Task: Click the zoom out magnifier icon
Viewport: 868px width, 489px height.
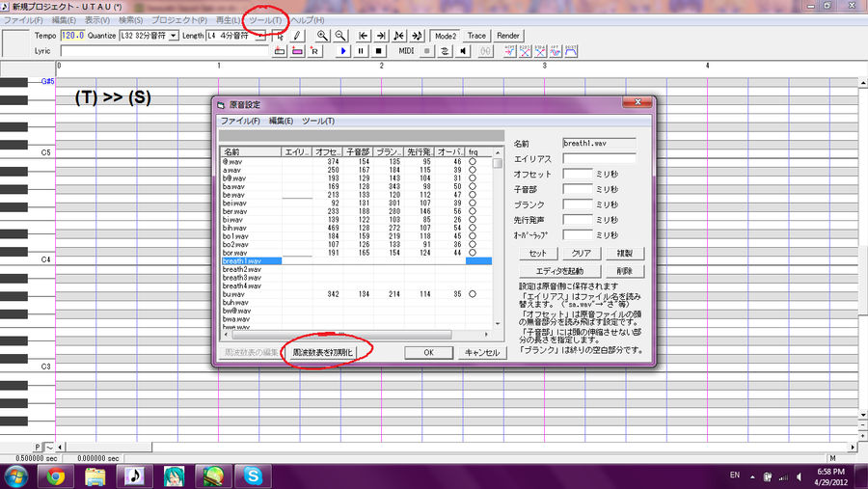Action: (340, 36)
